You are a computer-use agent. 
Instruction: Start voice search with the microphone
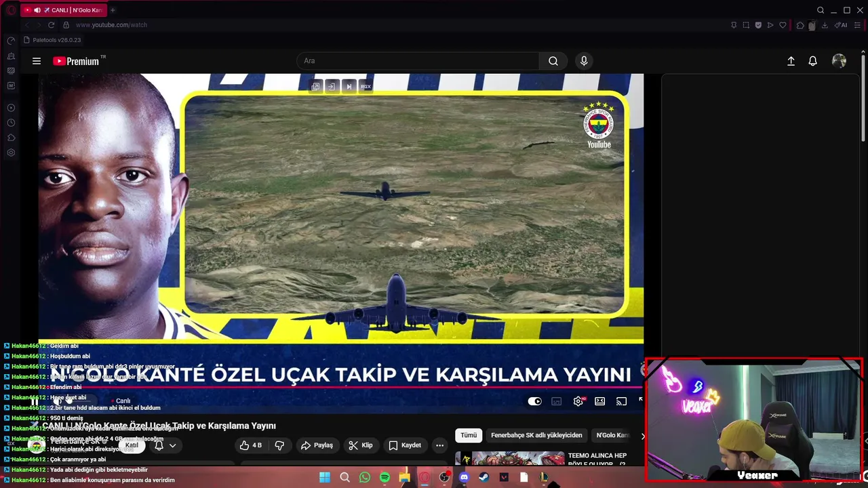pyautogui.click(x=584, y=61)
